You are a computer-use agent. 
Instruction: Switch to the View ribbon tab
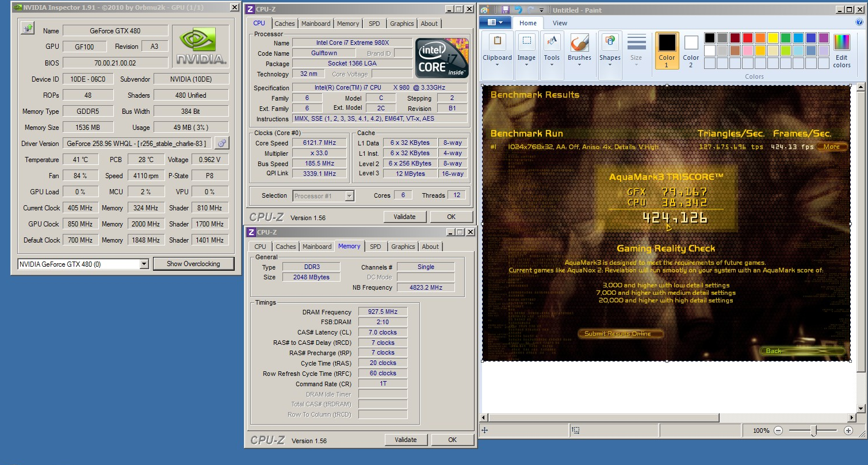(560, 23)
